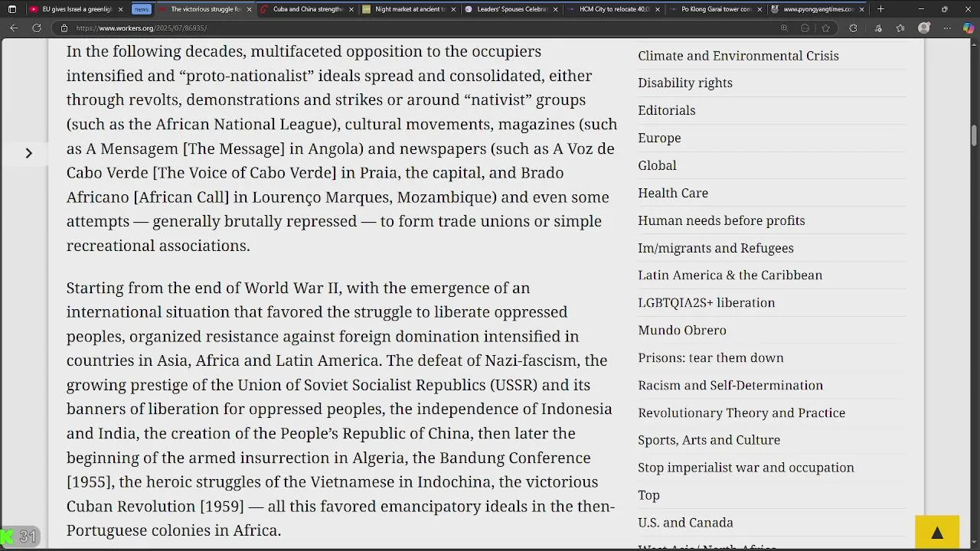This screenshot has width=980, height=551.
Task: Zoom in using the magnifier icon
Action: tap(784, 28)
